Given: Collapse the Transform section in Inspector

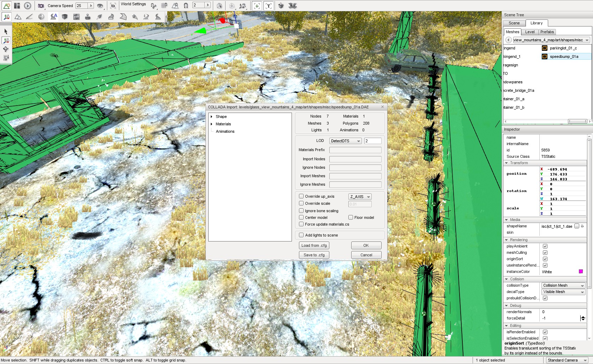Looking at the screenshot, I should (x=507, y=163).
